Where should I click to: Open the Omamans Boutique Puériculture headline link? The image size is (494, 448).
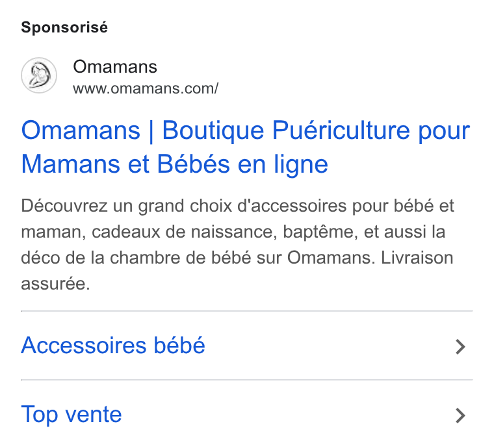pos(246,147)
